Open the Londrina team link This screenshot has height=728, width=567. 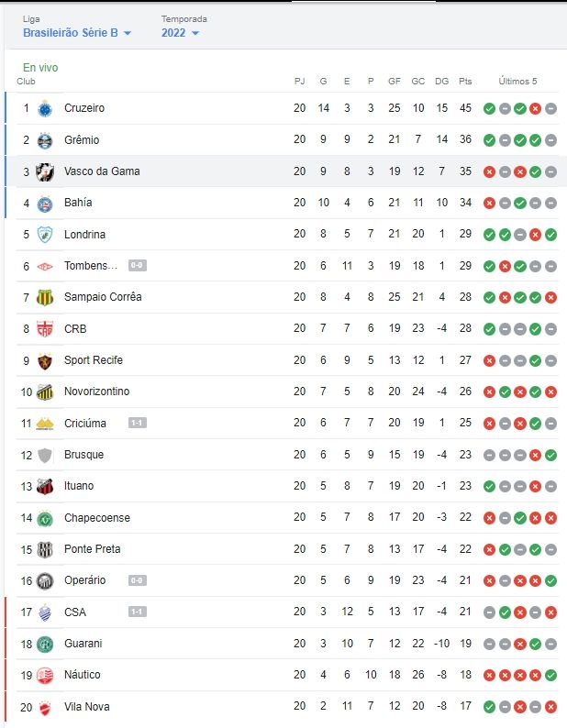84,235
